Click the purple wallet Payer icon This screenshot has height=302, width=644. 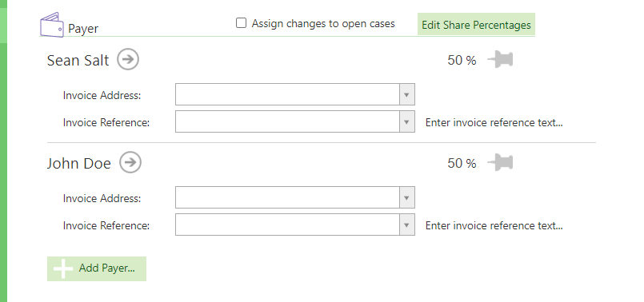click(x=51, y=25)
